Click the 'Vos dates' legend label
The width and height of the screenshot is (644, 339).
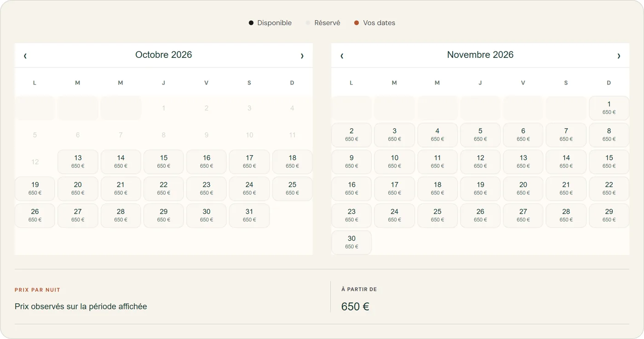[x=379, y=23]
